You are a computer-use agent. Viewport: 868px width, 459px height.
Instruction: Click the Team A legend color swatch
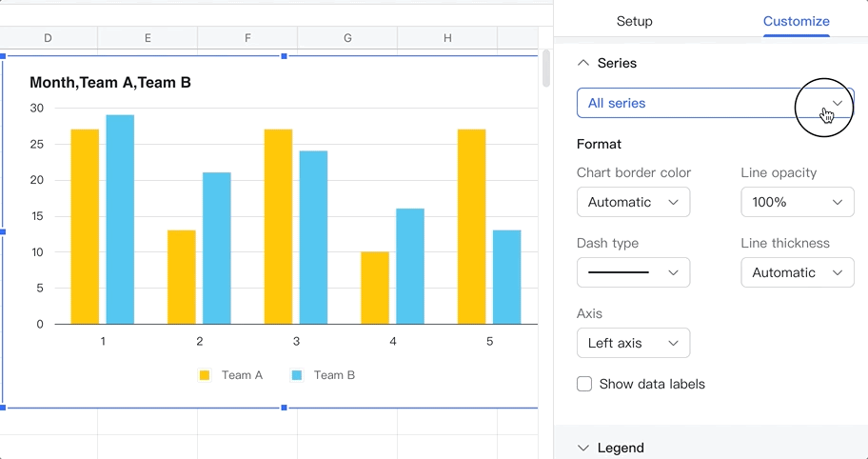204,375
